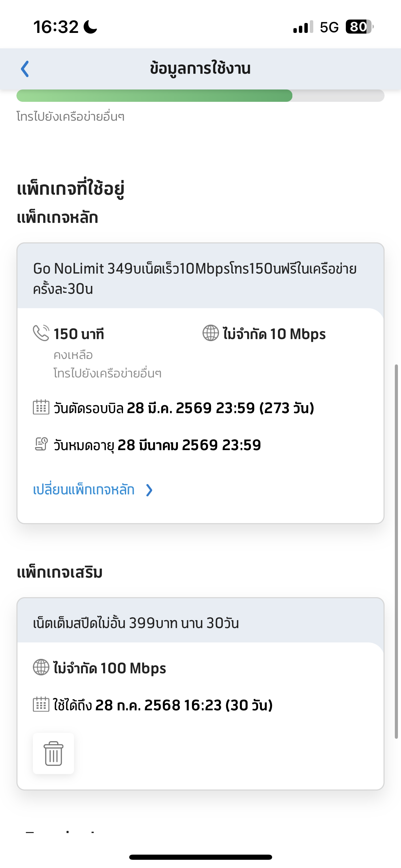
Task: Tap the document icon next to วันหมดอายุ
Action: click(41, 444)
